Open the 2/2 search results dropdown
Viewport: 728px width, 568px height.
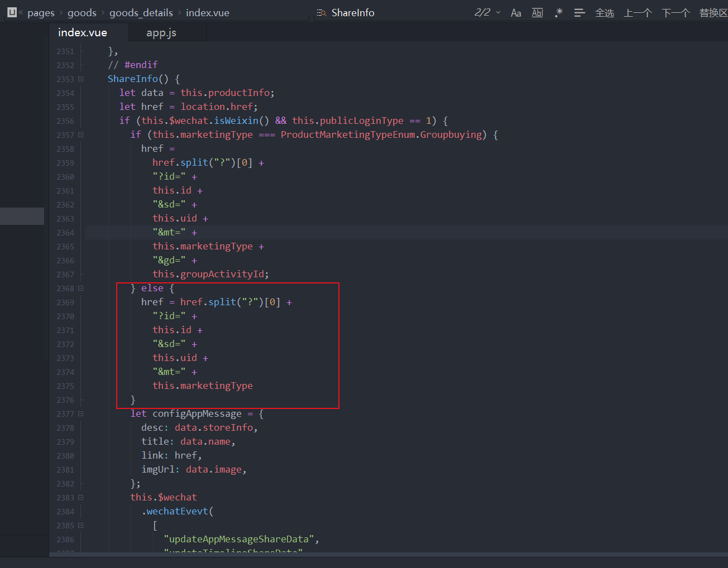498,12
